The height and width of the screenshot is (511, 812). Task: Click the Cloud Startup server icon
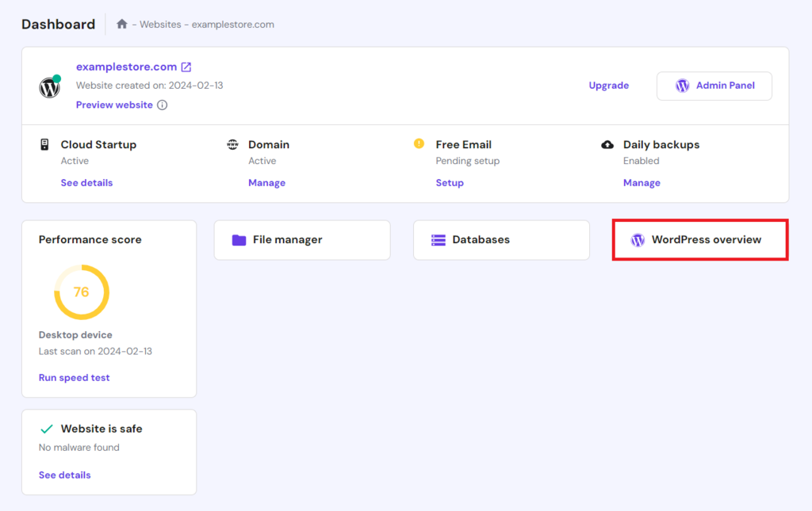tap(44, 144)
